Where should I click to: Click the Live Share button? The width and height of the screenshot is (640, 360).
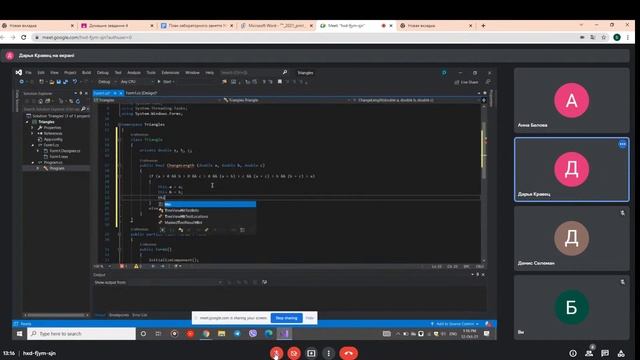pos(466,82)
